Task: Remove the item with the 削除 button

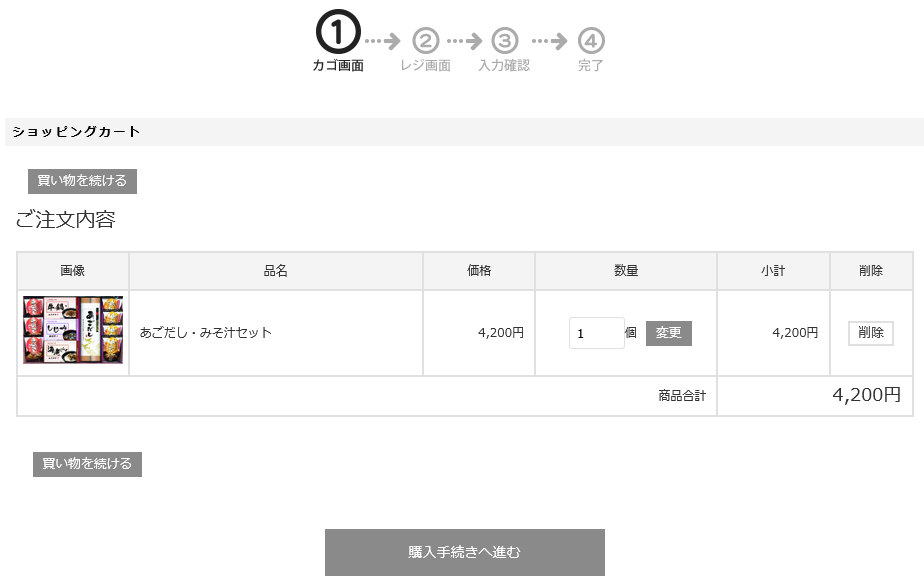Action: pos(871,333)
